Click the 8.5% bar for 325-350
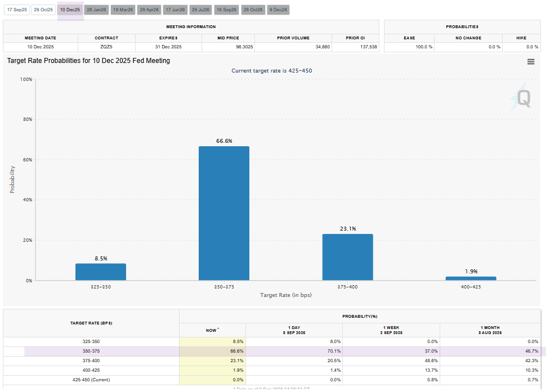This screenshot has height=392, width=546. (x=101, y=272)
